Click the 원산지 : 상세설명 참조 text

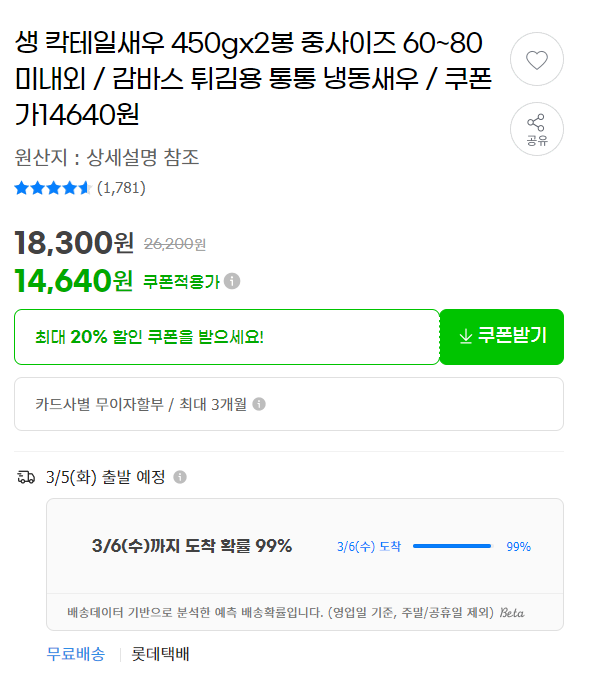106,157
